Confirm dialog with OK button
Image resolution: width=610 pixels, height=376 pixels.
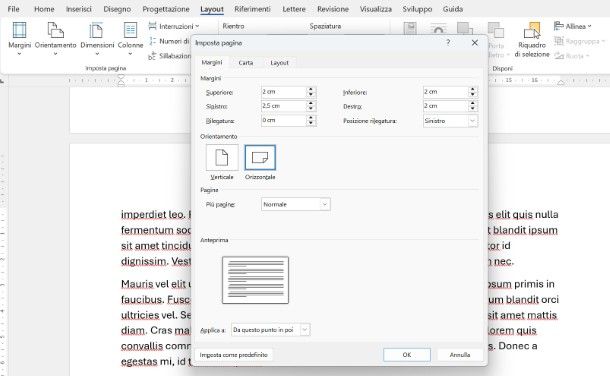coord(407,355)
